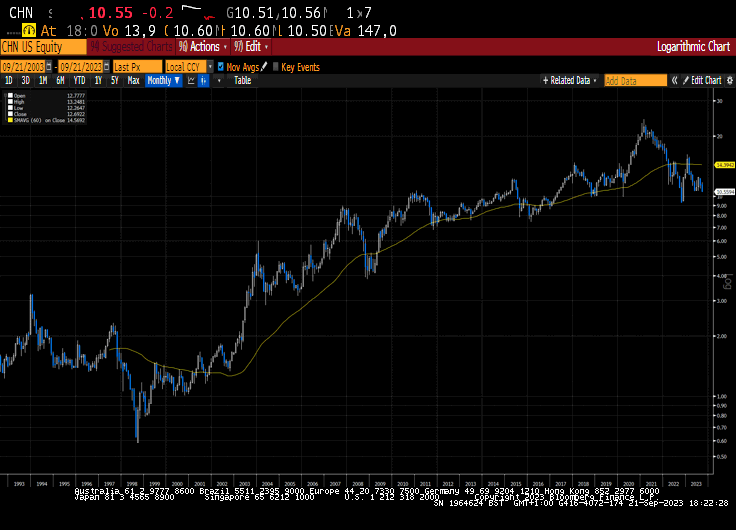The height and width of the screenshot is (530, 736).
Task: Select the bar chart style icon
Action: pos(203,81)
